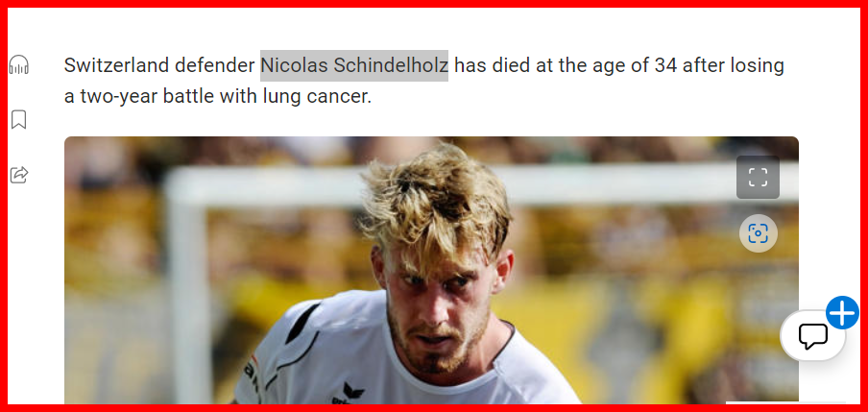This screenshot has height=412, width=868.
Task: Open comments with the speech bubble button
Action: [812, 335]
